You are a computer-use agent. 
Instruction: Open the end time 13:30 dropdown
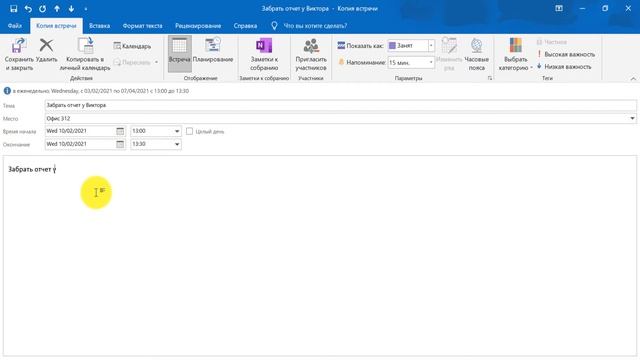pos(177,144)
